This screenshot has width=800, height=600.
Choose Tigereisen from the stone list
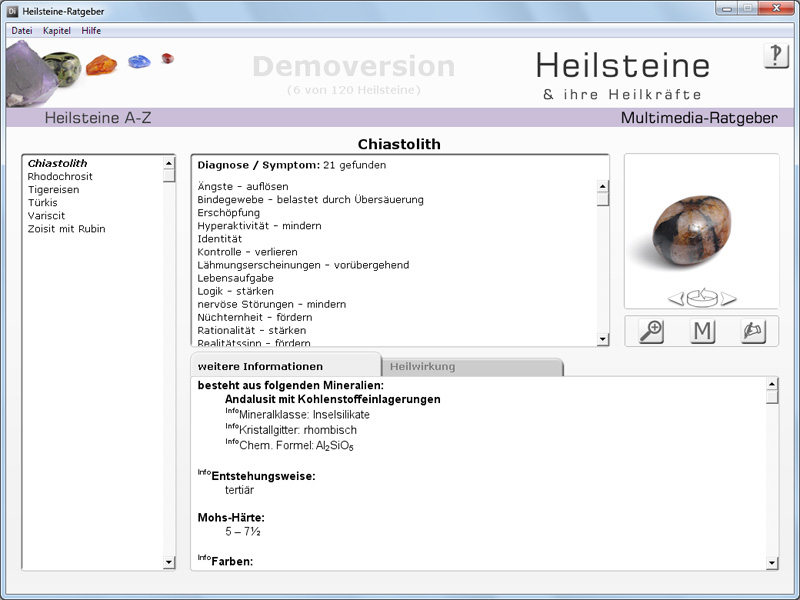pos(54,190)
